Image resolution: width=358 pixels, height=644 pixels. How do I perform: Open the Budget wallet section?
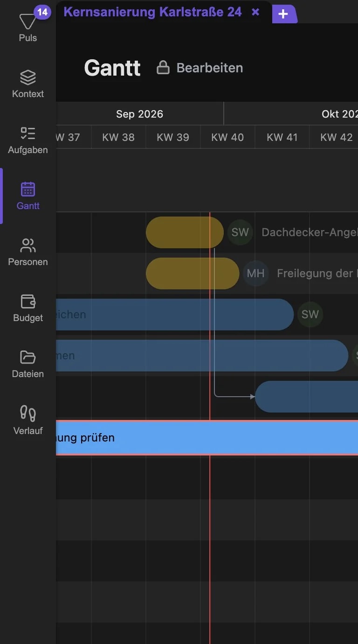28,308
